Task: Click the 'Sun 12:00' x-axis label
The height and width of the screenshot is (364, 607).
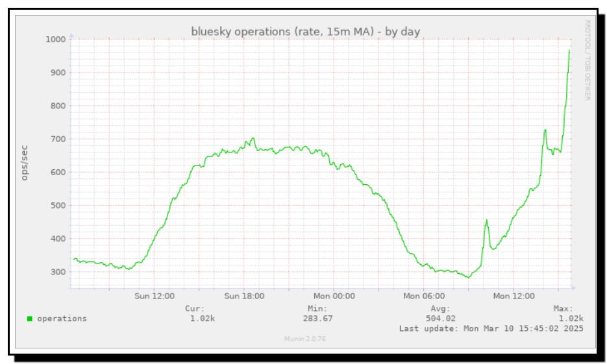Action: 155,297
